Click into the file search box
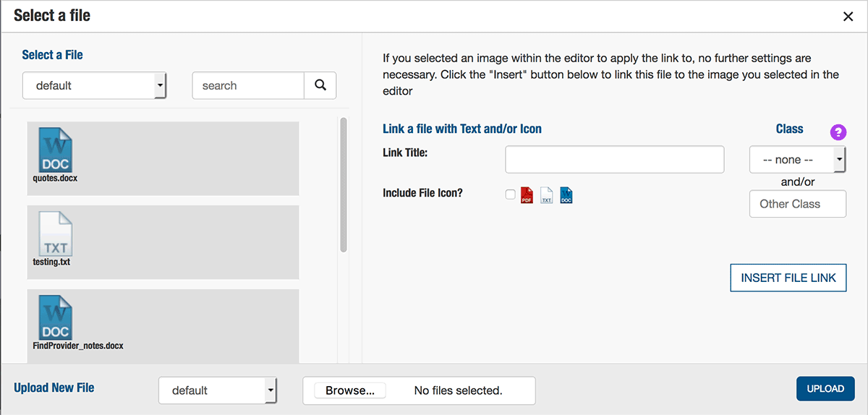This screenshot has width=868, height=415. (248, 85)
